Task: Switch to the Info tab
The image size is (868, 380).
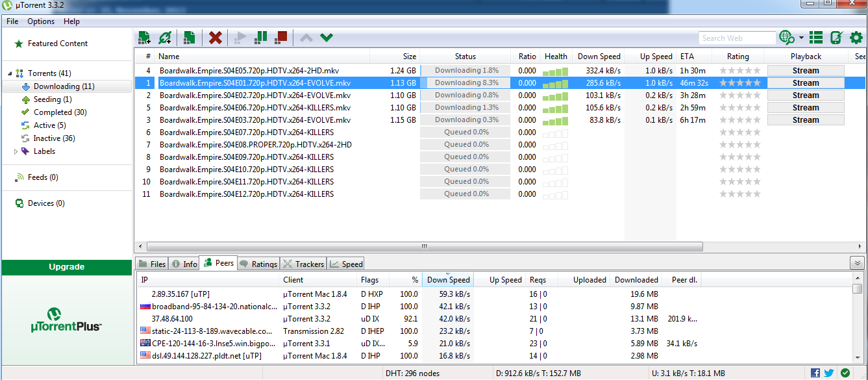Action: pyautogui.click(x=184, y=264)
